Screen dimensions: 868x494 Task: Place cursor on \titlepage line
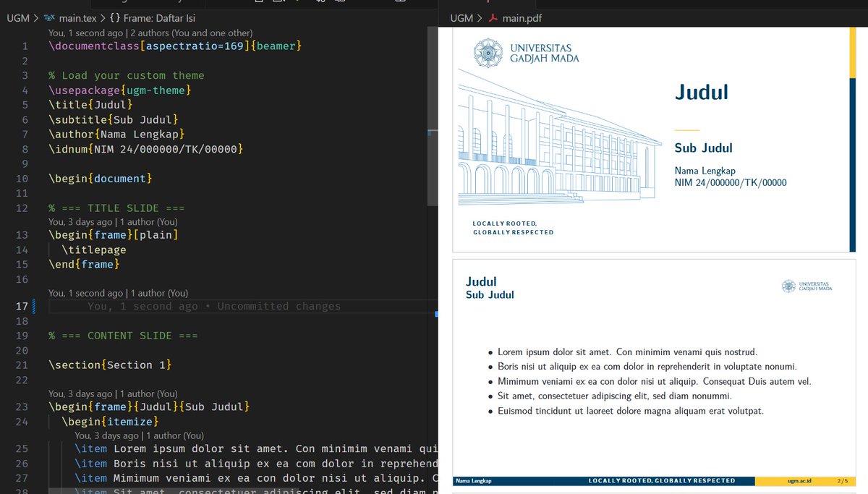point(94,250)
